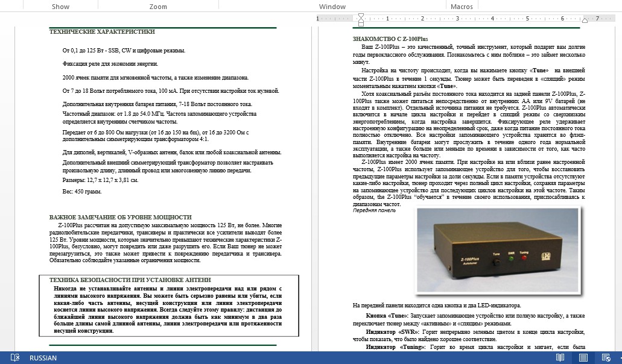Click the sentence about LED-индикатора on front panel

click(437, 306)
